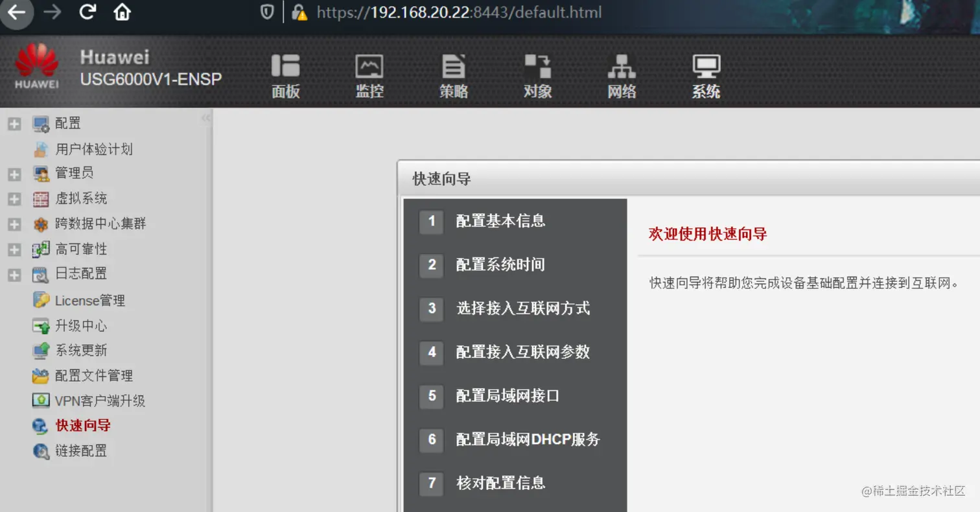Open the browser home page icon
The height and width of the screenshot is (512, 980).
pos(122,12)
